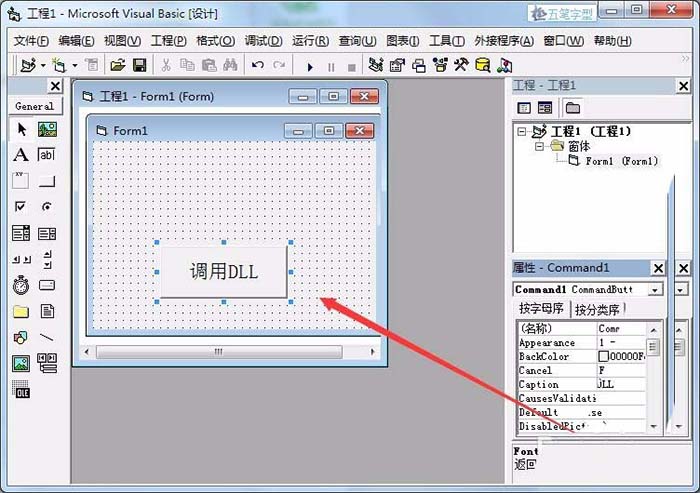The width and height of the screenshot is (700, 493).
Task: Open Properties Window from toolbar
Action: pyautogui.click(x=397, y=66)
